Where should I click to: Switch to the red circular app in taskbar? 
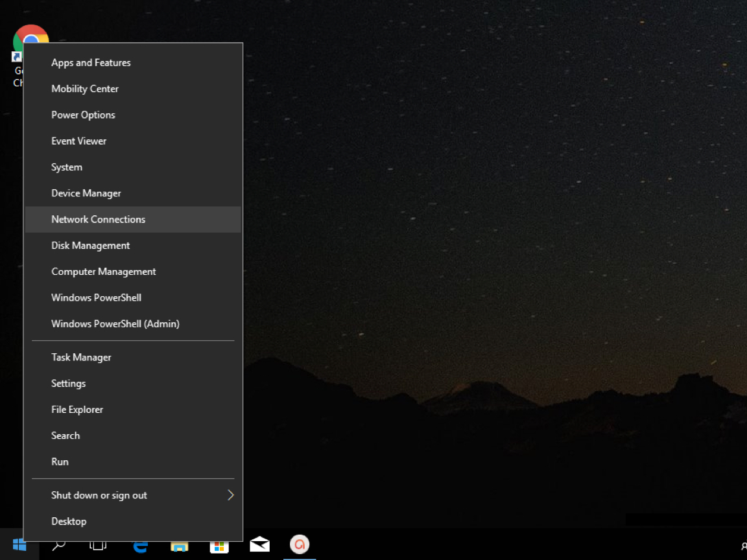click(x=300, y=544)
